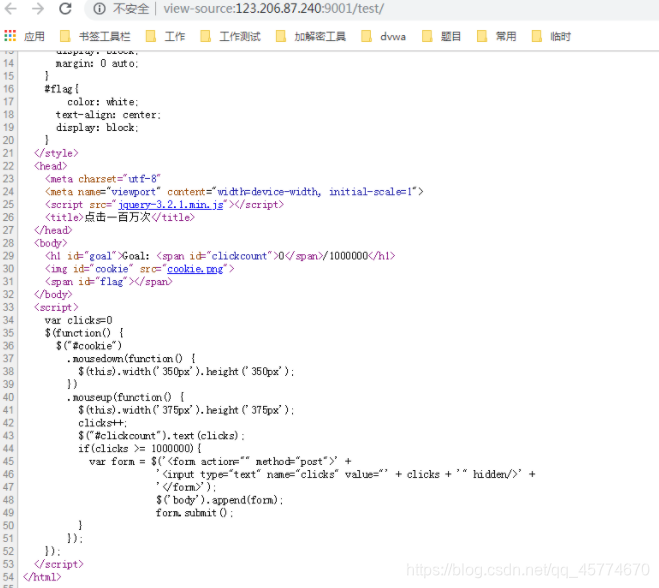Click the ".mouseup(function() {" line

(126, 397)
